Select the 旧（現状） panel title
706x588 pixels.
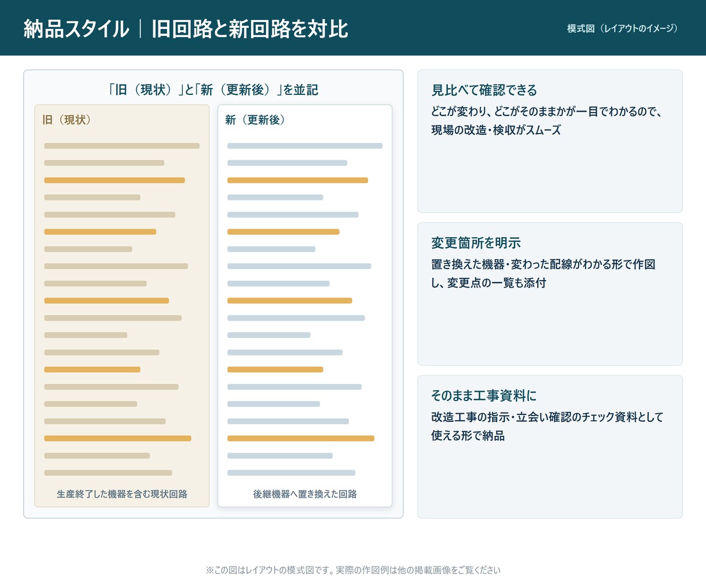pyautogui.click(x=68, y=120)
